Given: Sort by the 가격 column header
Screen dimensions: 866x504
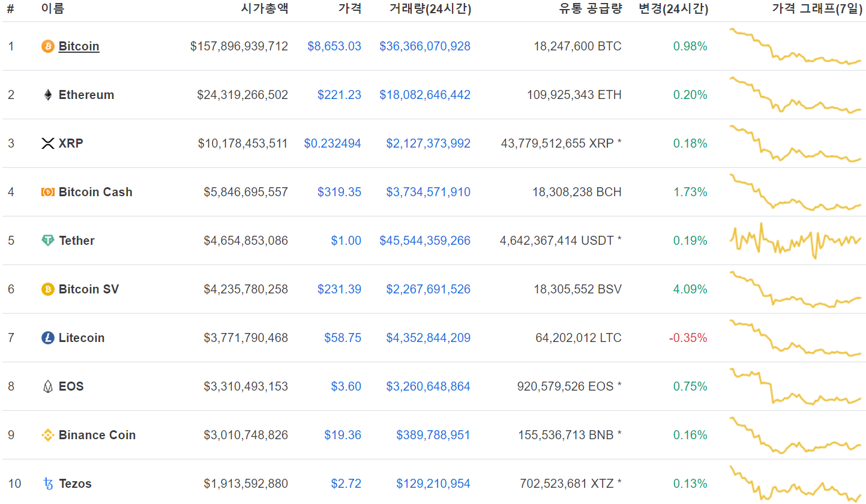Looking at the screenshot, I should click(x=350, y=9).
